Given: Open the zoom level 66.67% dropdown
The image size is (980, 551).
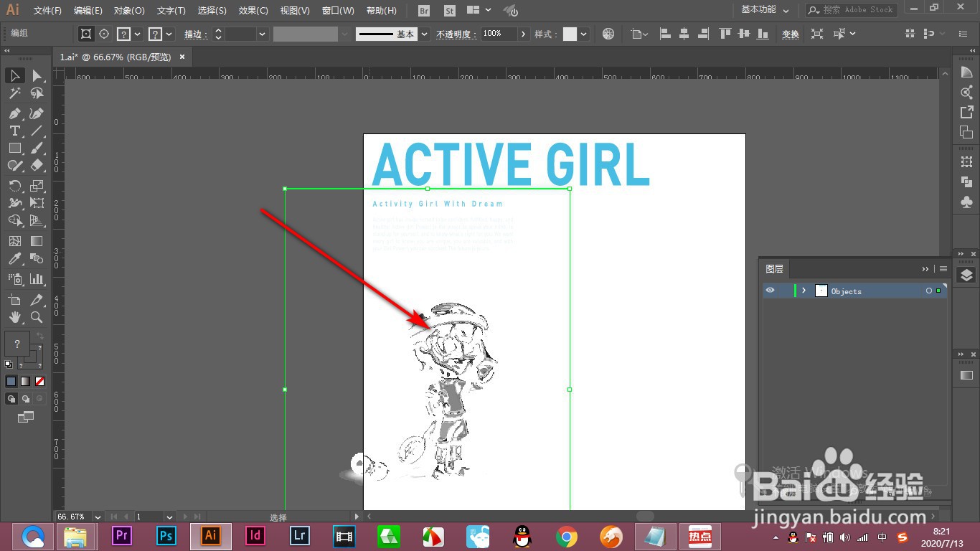Looking at the screenshot, I should 98,517.
